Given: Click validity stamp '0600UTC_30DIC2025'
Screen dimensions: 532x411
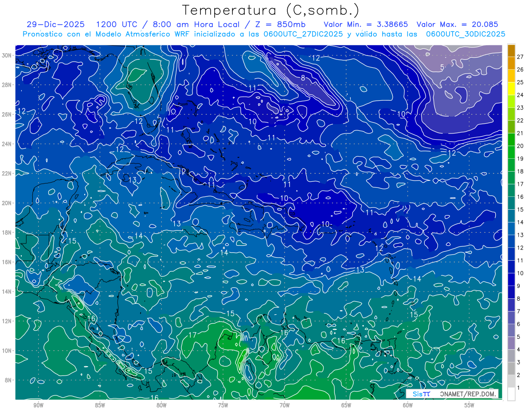Looking at the screenshot, I should click(465, 34).
